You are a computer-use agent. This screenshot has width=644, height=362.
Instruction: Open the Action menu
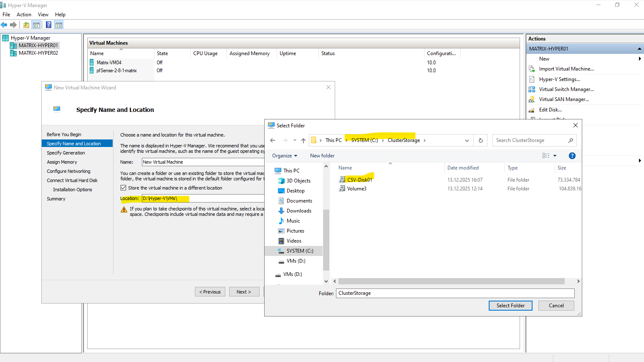(x=24, y=15)
